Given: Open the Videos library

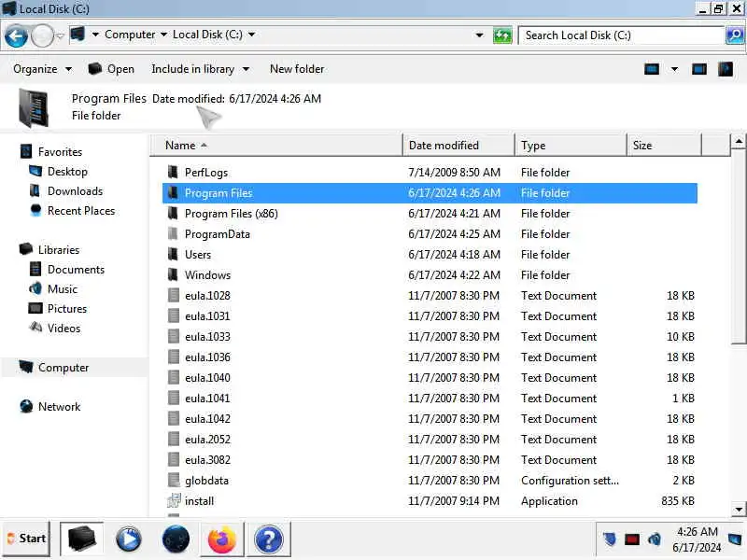Looking at the screenshot, I should point(63,329).
